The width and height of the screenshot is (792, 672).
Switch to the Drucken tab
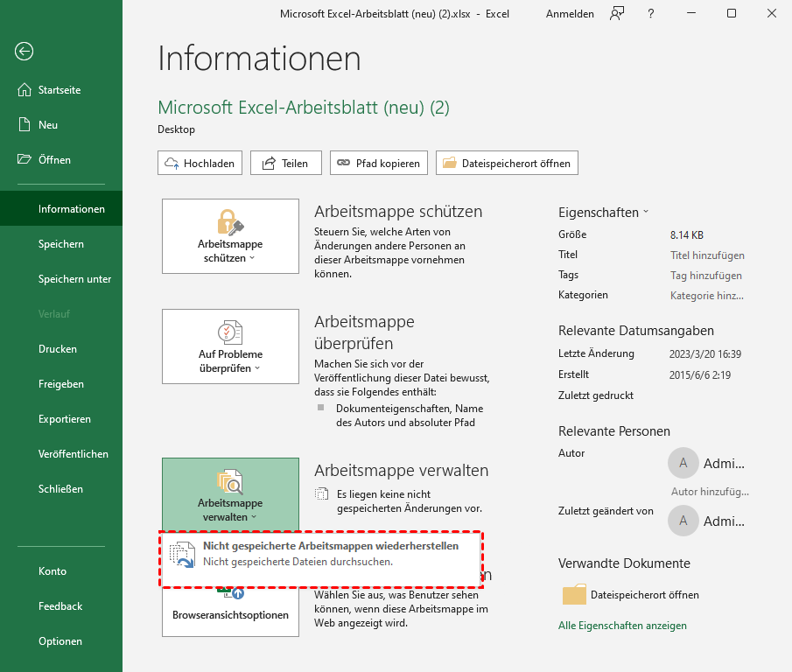coord(57,348)
